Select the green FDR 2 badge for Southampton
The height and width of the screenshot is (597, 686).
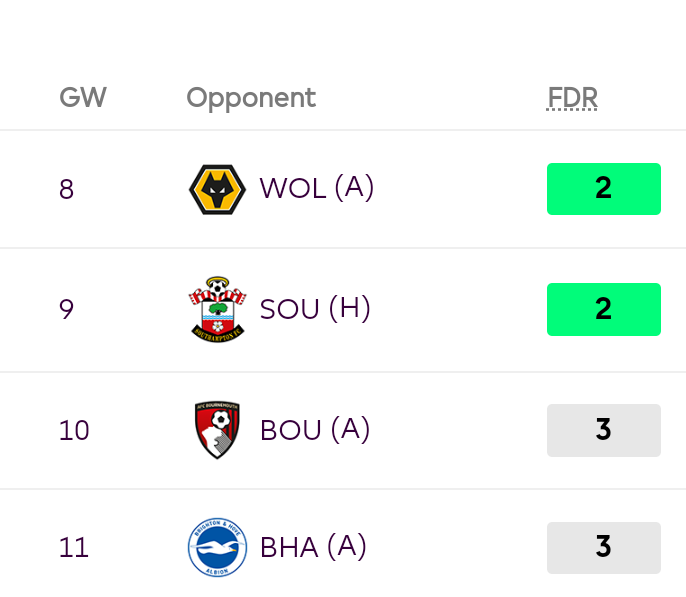coord(604,309)
